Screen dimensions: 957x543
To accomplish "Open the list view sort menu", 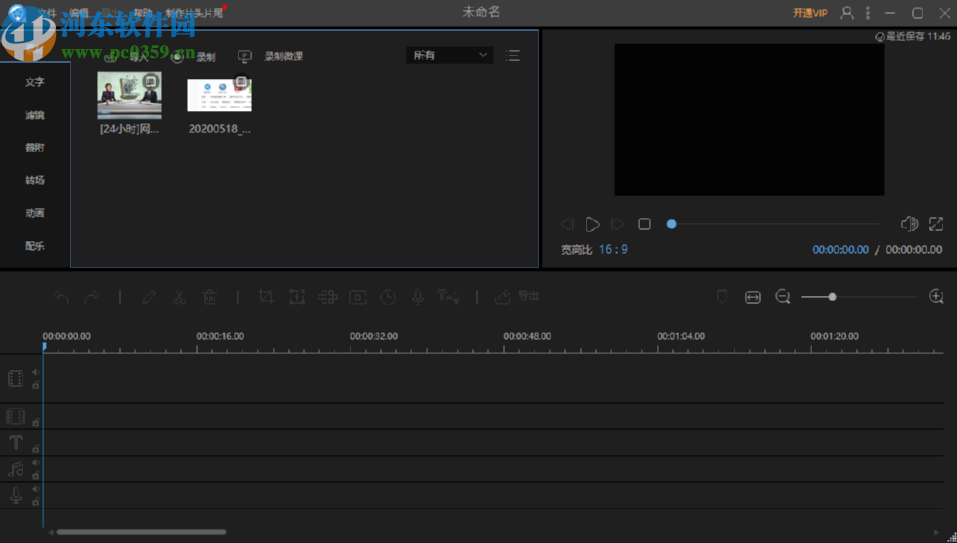I will [x=513, y=56].
